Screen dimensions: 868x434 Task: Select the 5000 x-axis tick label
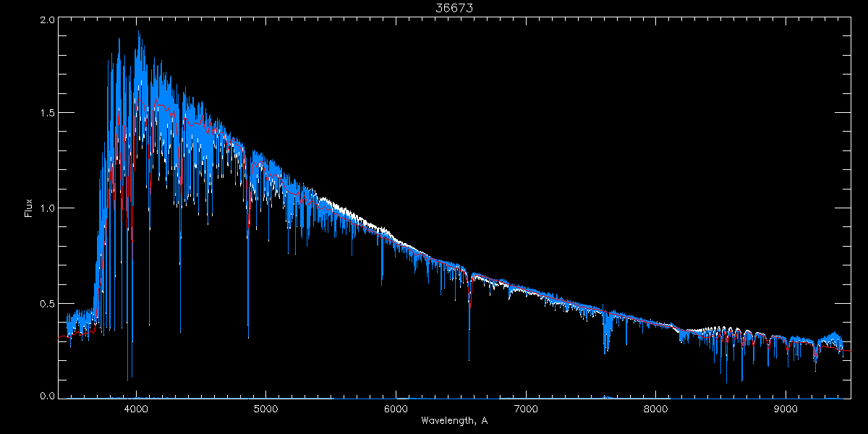click(x=265, y=409)
